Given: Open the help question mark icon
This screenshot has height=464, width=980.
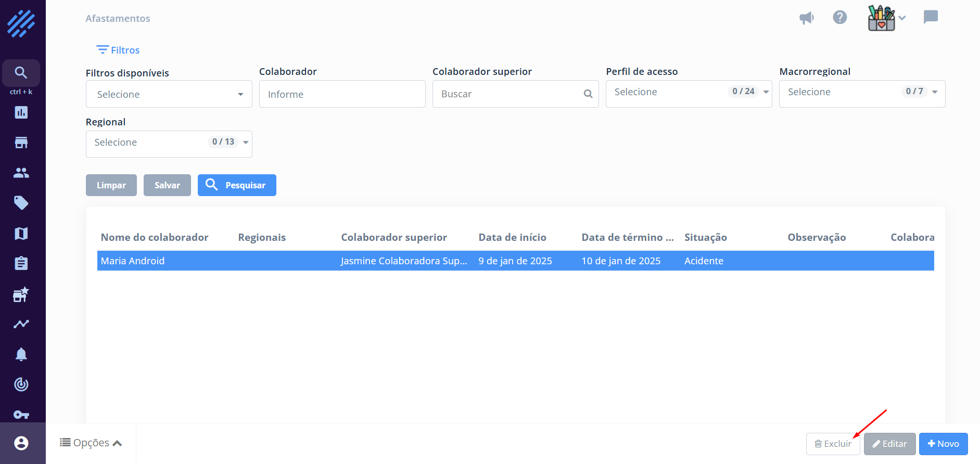Looking at the screenshot, I should point(840,18).
